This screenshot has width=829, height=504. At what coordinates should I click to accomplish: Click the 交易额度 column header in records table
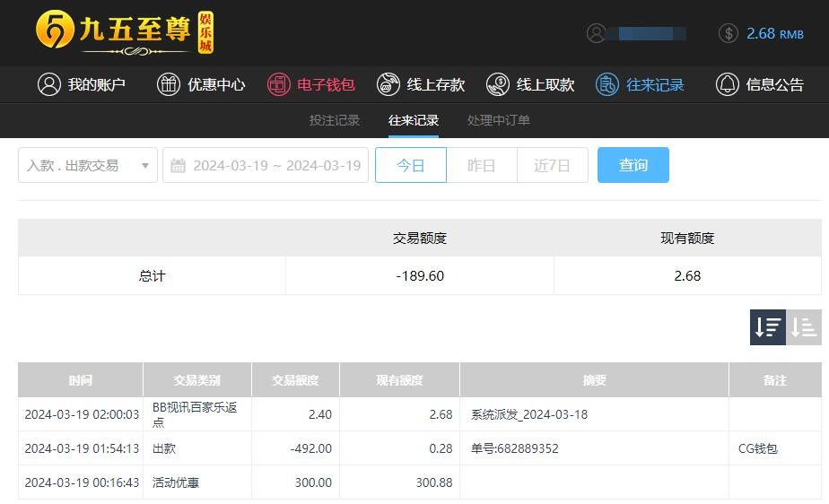pyautogui.click(x=295, y=380)
